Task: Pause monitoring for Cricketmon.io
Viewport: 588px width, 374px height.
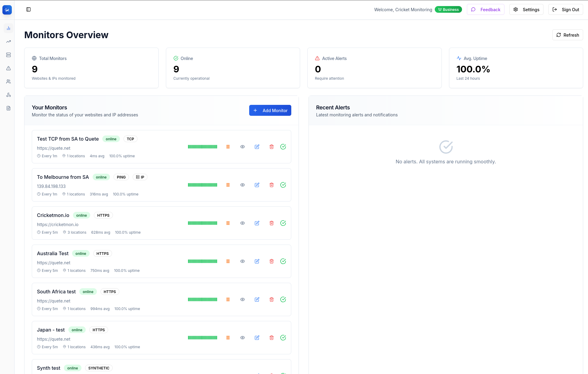Action: click(x=228, y=223)
